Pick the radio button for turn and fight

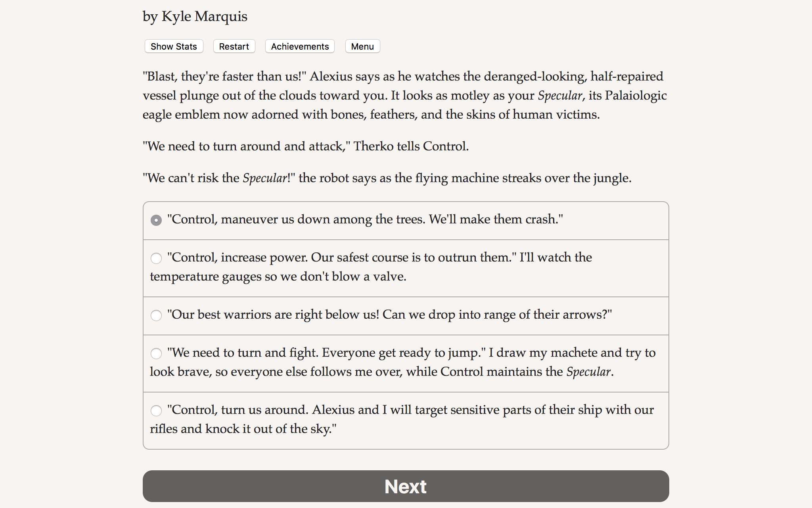[x=156, y=354]
